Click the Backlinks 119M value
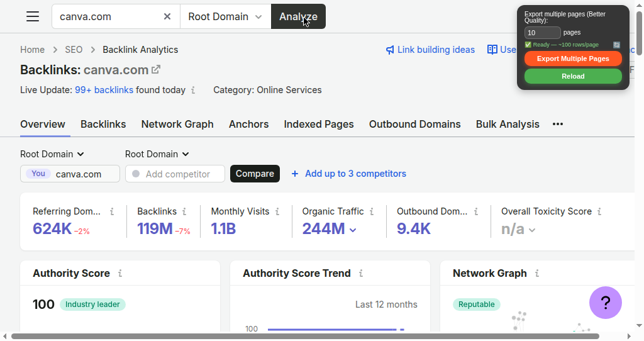Image resolution: width=644 pixels, height=341 pixels. (155, 228)
